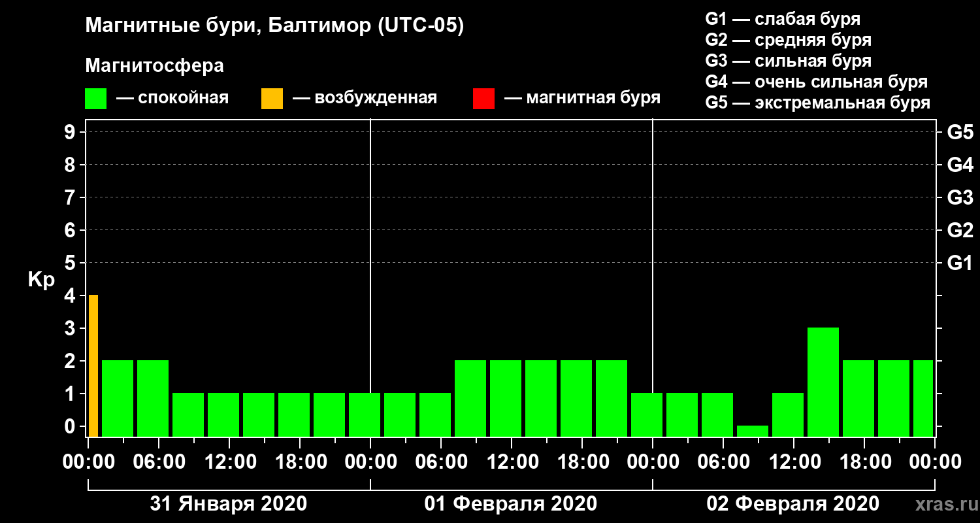Click the right-axis 'G4' label
Screen dimensions: 980x523
click(960, 165)
